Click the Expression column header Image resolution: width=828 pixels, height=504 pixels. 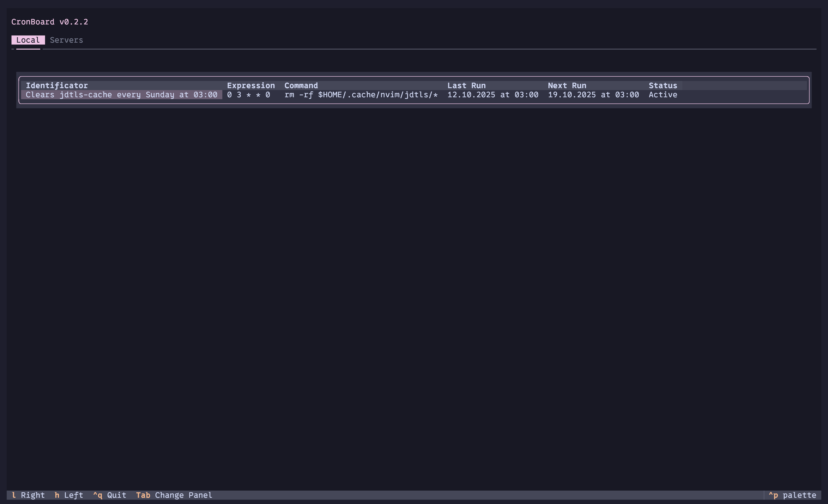[x=251, y=85]
